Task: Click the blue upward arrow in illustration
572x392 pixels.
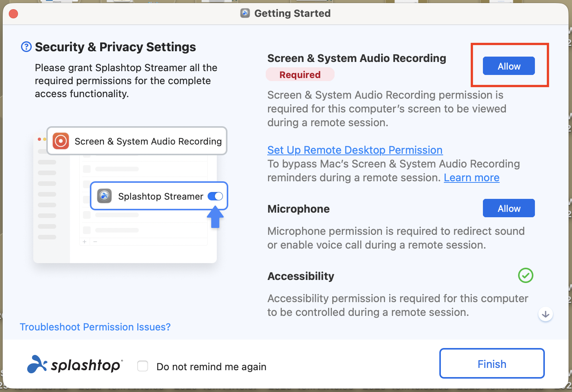Action: tap(215, 217)
